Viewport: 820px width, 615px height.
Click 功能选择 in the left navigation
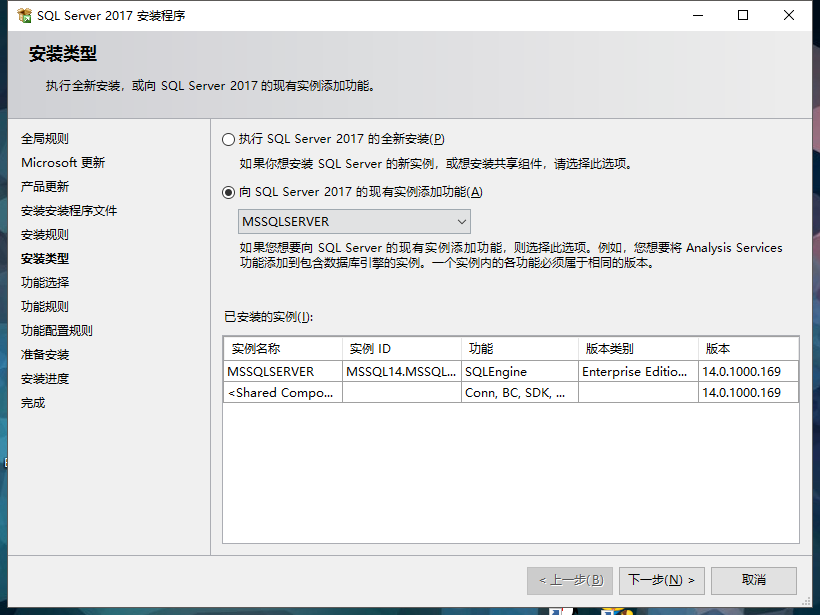pyautogui.click(x=46, y=282)
